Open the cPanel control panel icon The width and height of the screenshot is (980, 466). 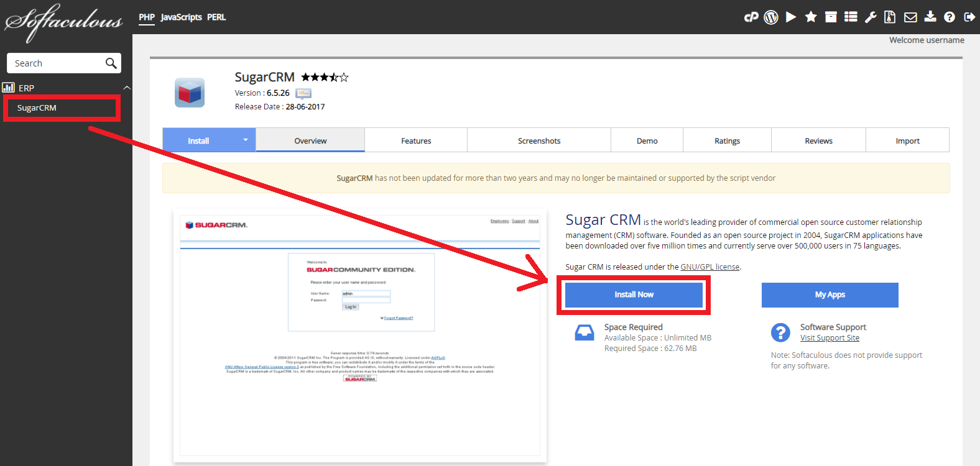click(x=751, y=17)
